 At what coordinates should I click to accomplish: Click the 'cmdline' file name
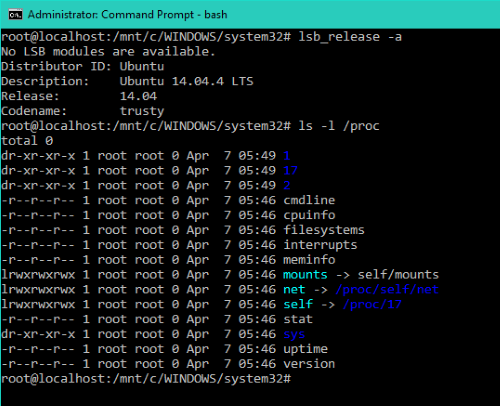[309, 200]
